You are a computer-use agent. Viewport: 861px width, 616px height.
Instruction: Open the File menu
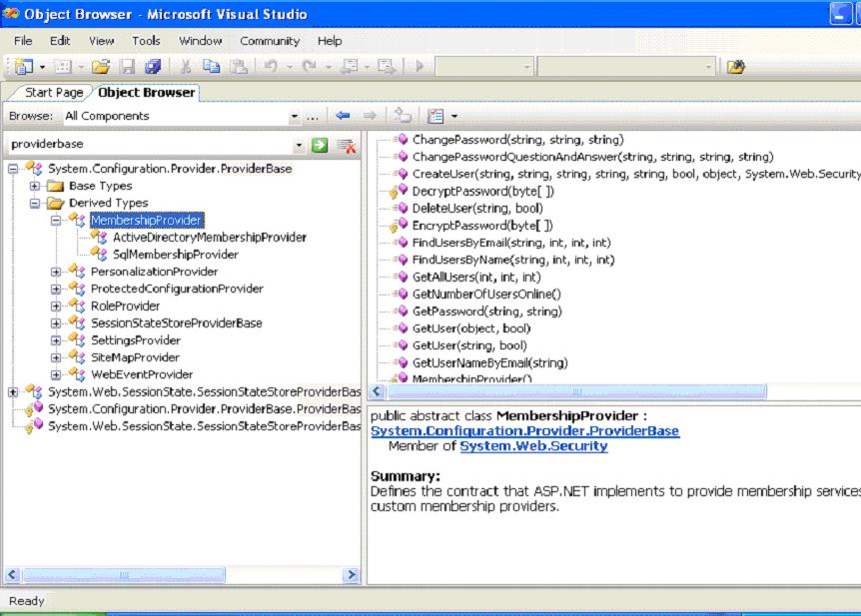[23, 41]
